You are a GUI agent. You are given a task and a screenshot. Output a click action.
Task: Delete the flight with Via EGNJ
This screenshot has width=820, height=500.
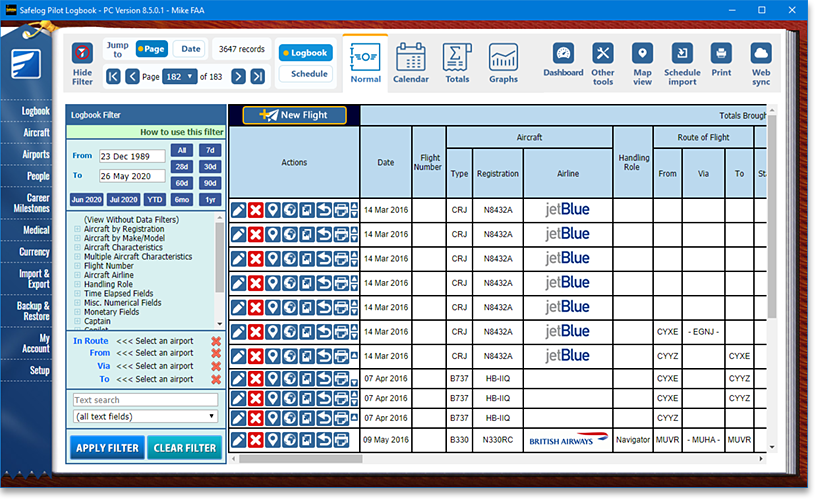tap(255, 332)
